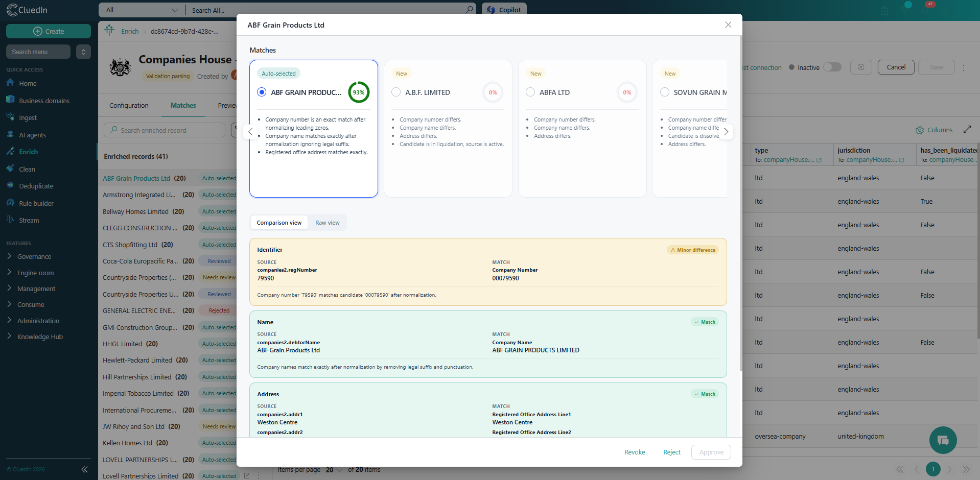This screenshot has height=480, width=980.
Task: Toggle the Inactive switch
Action: [832, 67]
